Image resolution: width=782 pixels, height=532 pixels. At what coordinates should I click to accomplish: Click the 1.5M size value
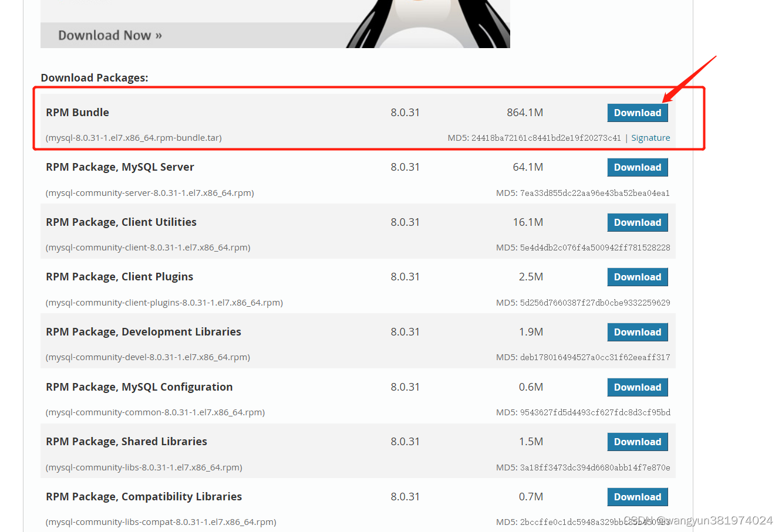pos(531,442)
